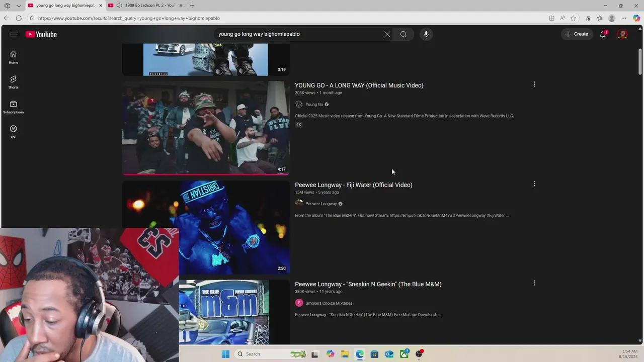Image resolution: width=644 pixels, height=362 pixels.
Task: Open Home in the YouTube sidebar
Action: tap(13, 57)
